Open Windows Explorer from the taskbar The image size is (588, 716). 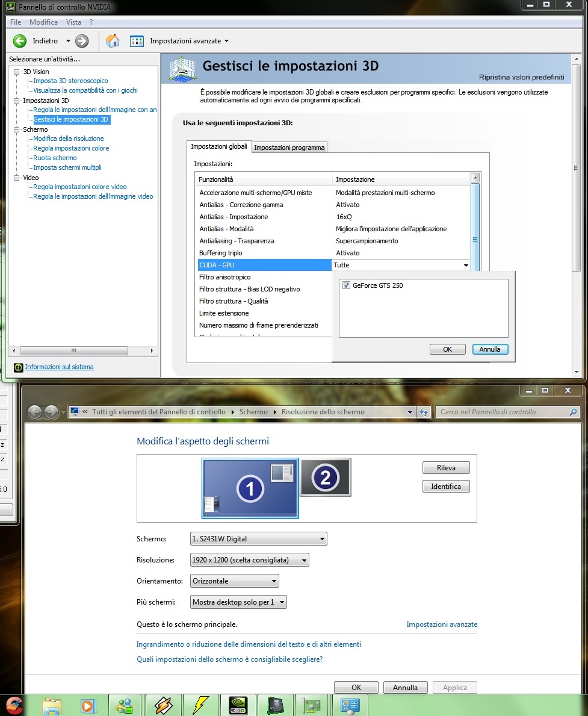[52, 706]
